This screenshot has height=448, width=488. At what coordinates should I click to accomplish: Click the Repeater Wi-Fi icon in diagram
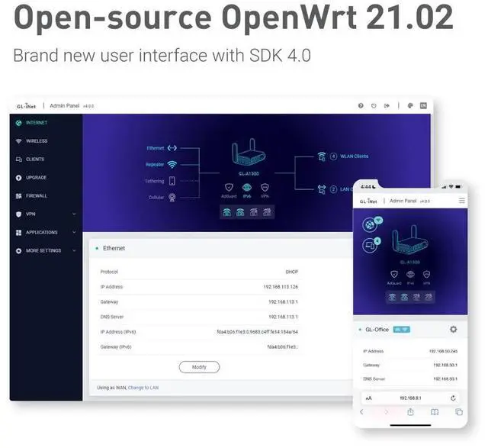tap(172, 164)
